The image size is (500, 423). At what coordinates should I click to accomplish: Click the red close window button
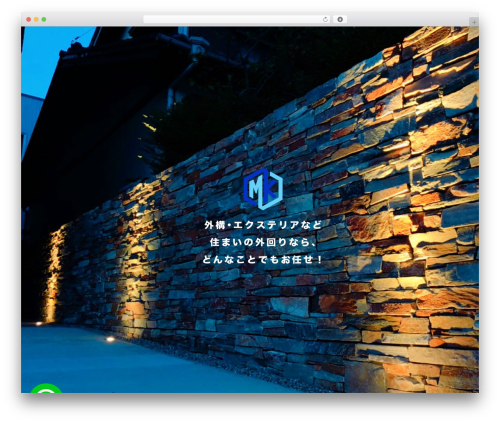coord(29,19)
